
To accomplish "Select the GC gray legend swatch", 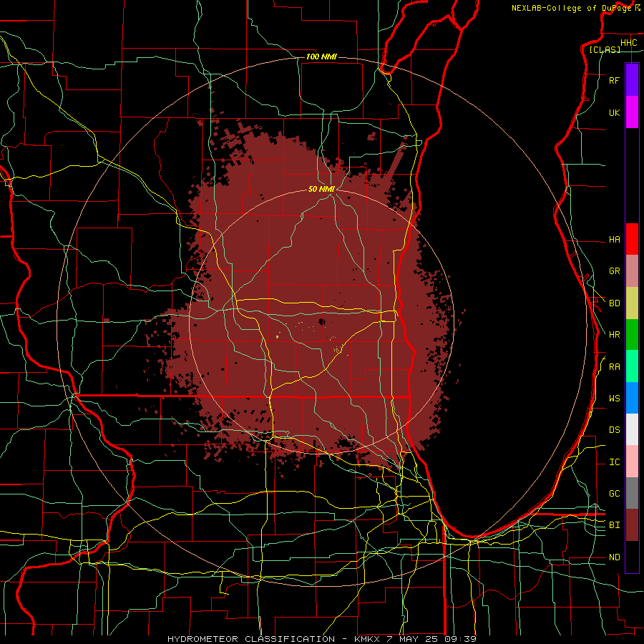I will coord(632,493).
